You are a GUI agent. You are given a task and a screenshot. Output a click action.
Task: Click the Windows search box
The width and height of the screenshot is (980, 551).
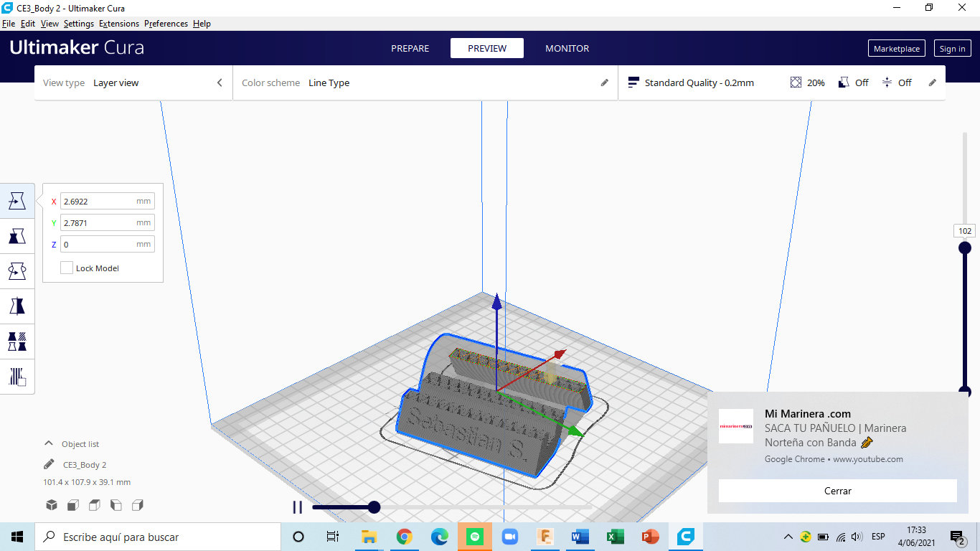point(157,537)
